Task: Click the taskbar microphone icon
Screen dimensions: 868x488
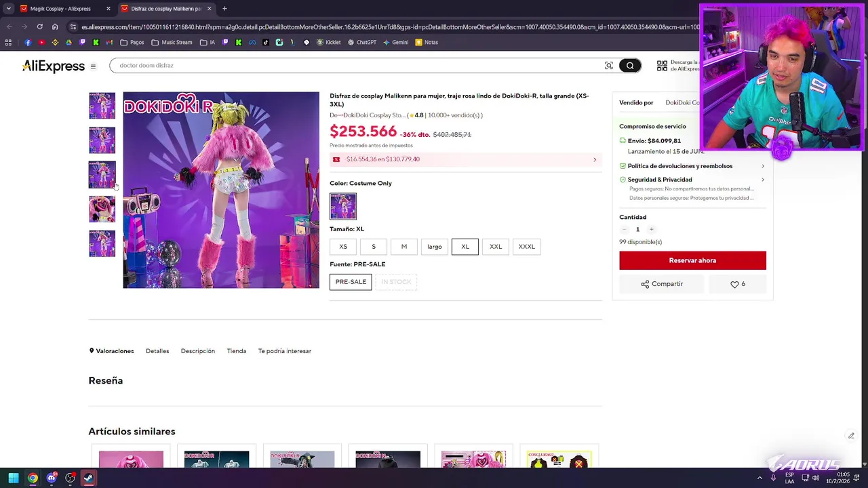Action: point(773,478)
